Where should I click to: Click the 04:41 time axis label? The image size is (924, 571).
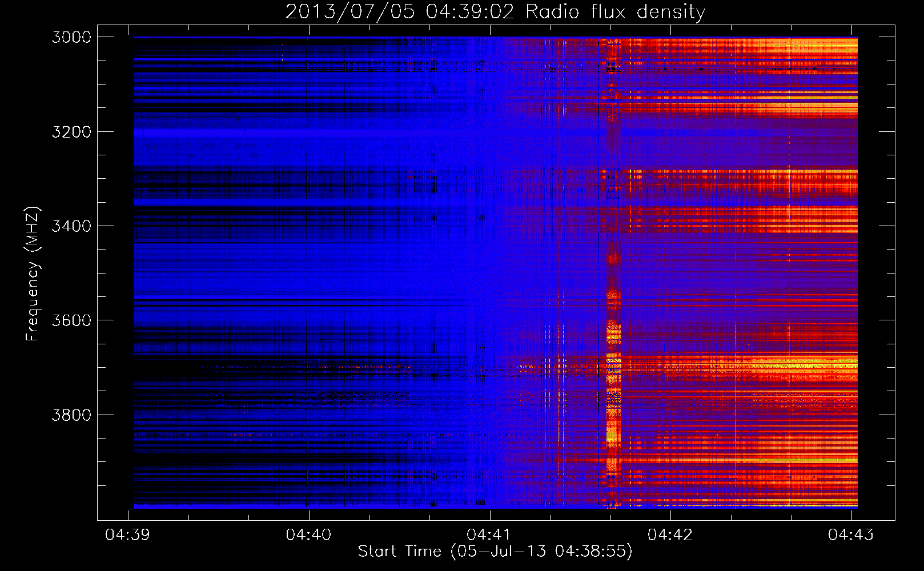[489, 534]
